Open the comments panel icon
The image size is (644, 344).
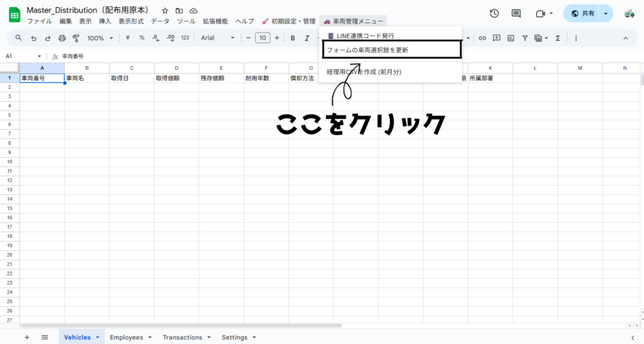[x=516, y=13]
